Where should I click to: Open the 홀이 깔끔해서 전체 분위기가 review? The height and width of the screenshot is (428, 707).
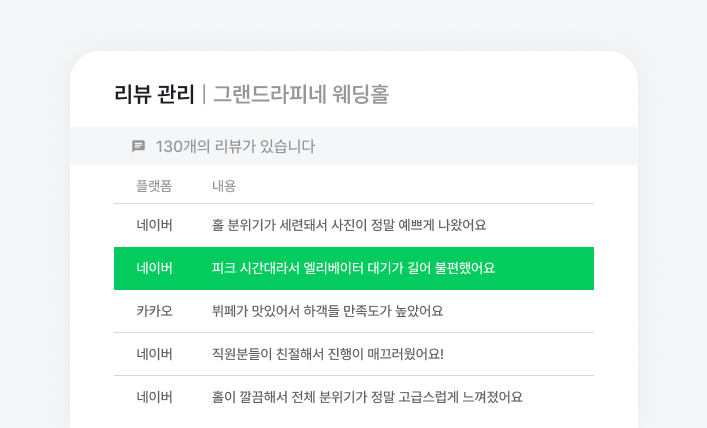367,397
